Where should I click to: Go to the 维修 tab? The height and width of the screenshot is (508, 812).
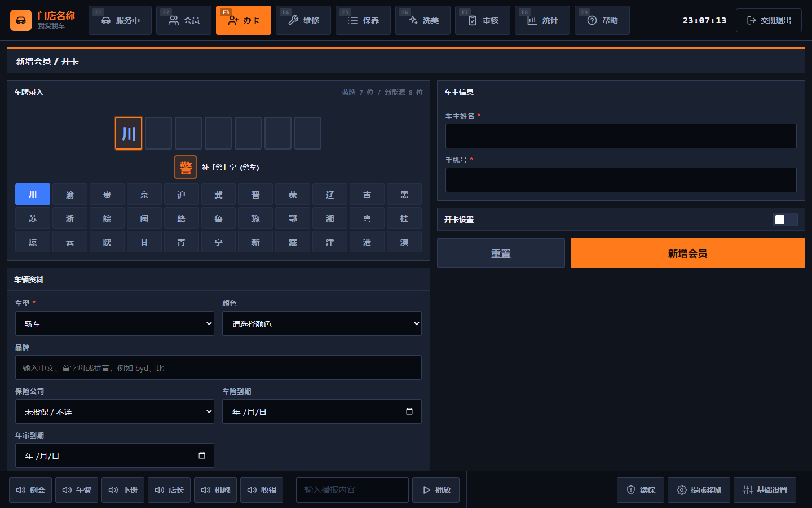303,20
